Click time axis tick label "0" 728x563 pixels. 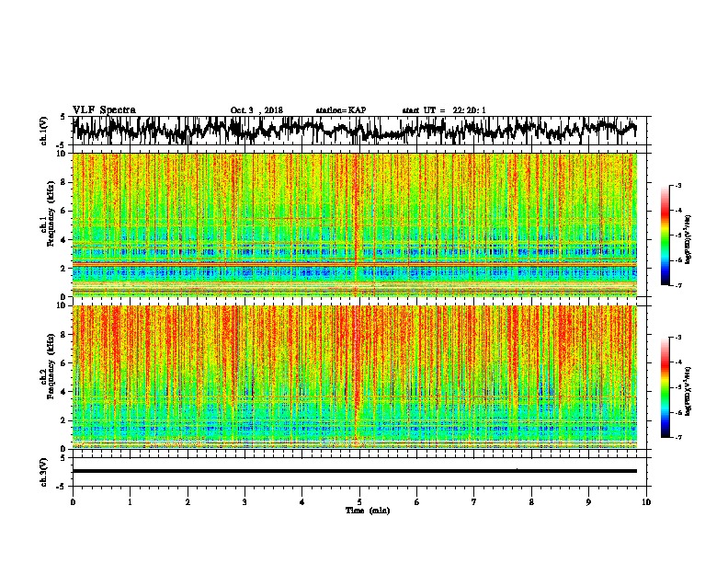coord(73,502)
